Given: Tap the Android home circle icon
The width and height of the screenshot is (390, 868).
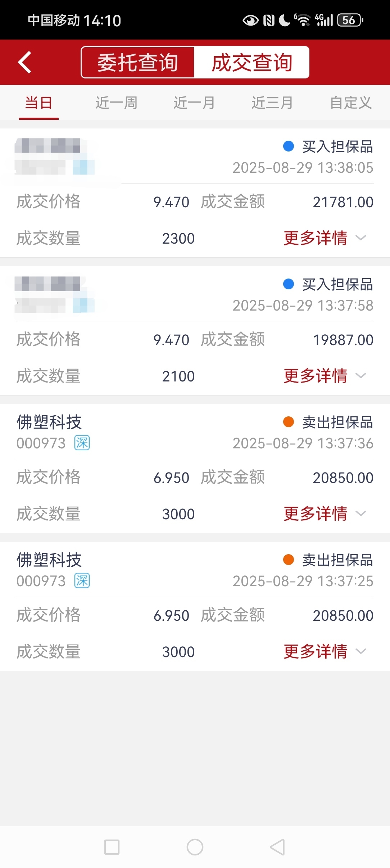Looking at the screenshot, I should [x=195, y=847].
